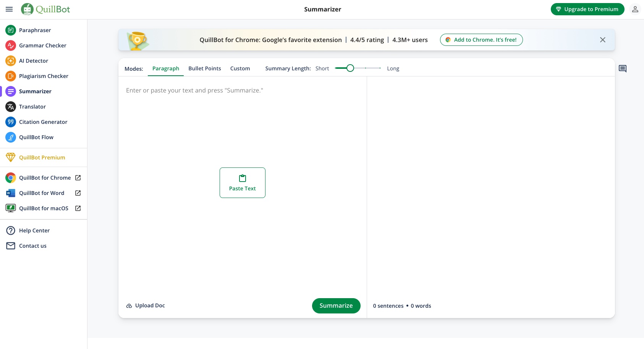644x349 pixels.
Task: Click the '4.3M+ users' banner text
Action: [410, 40]
